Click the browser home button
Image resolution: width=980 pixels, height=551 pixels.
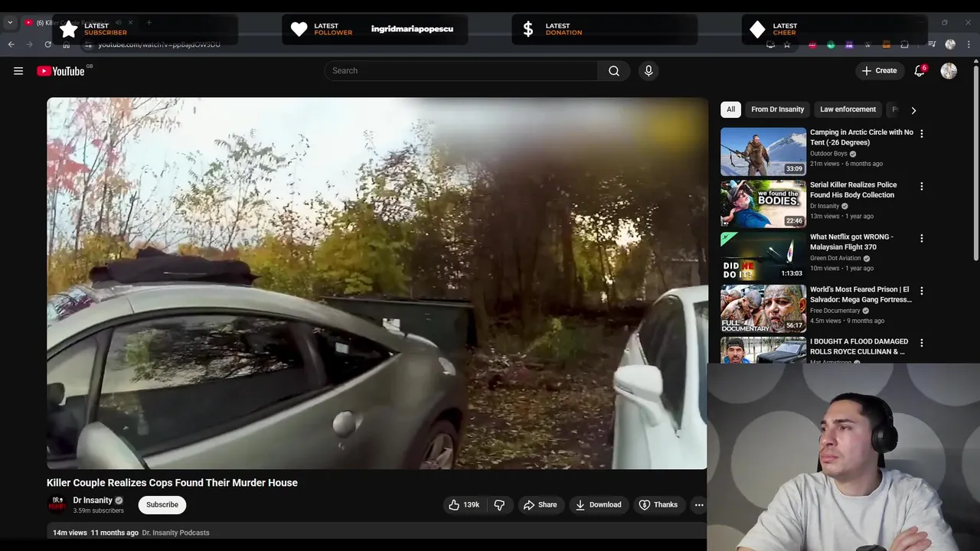click(66, 44)
